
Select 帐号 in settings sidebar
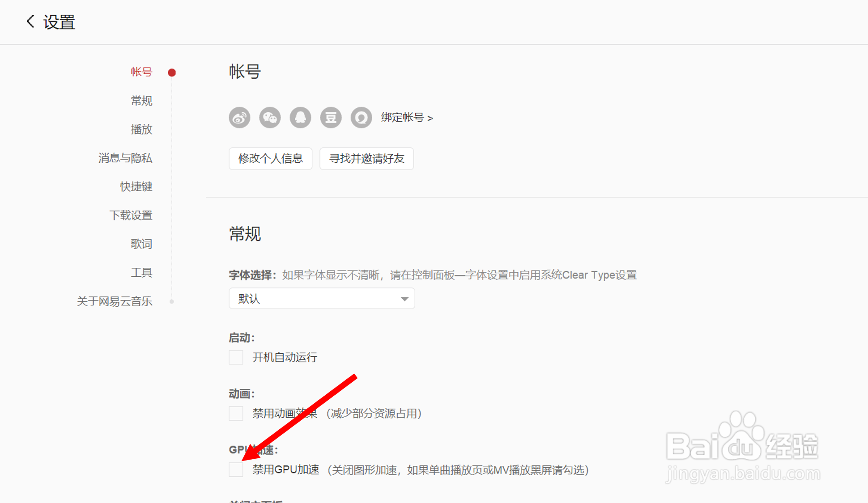point(141,72)
